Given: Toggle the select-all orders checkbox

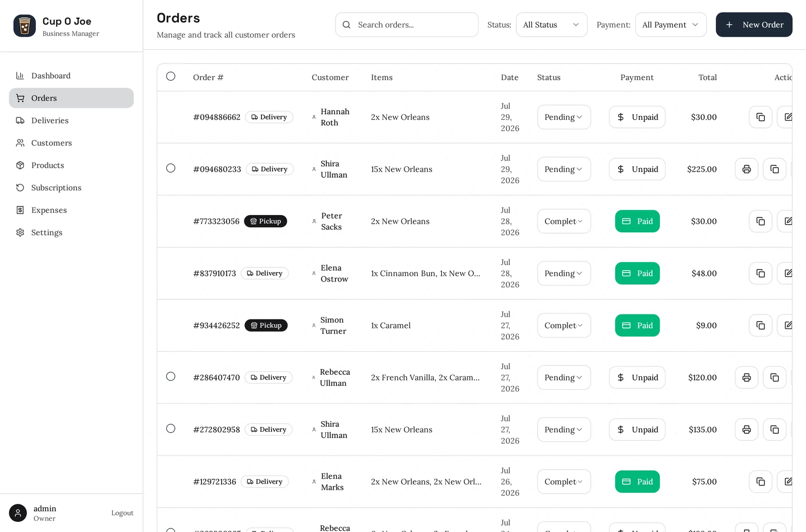Looking at the screenshot, I should click(x=171, y=76).
